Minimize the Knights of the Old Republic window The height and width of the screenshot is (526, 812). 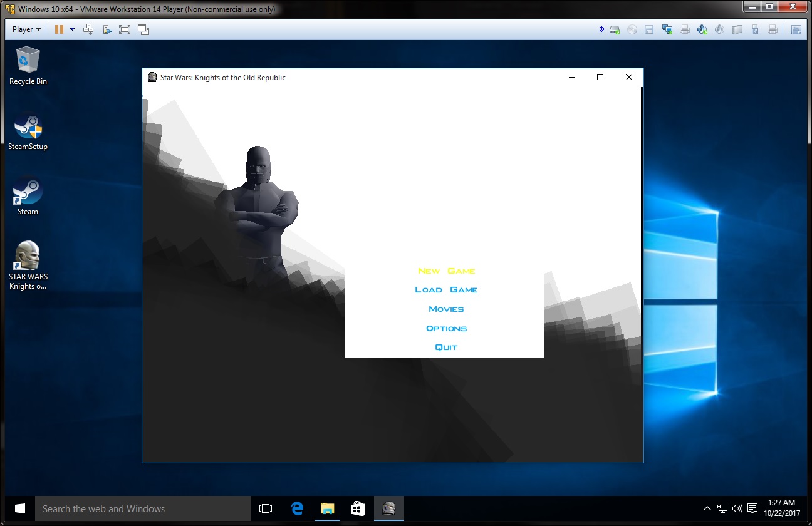pos(572,78)
